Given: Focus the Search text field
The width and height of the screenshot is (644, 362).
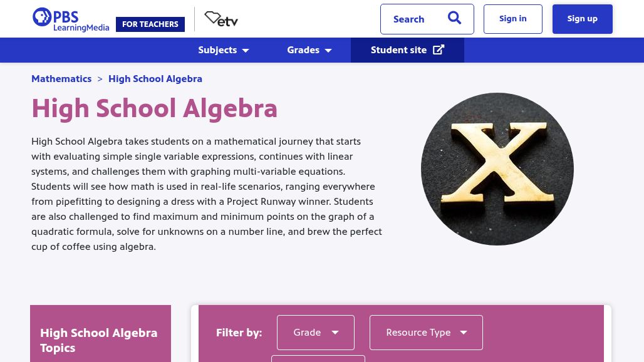Looking at the screenshot, I should 411,19.
